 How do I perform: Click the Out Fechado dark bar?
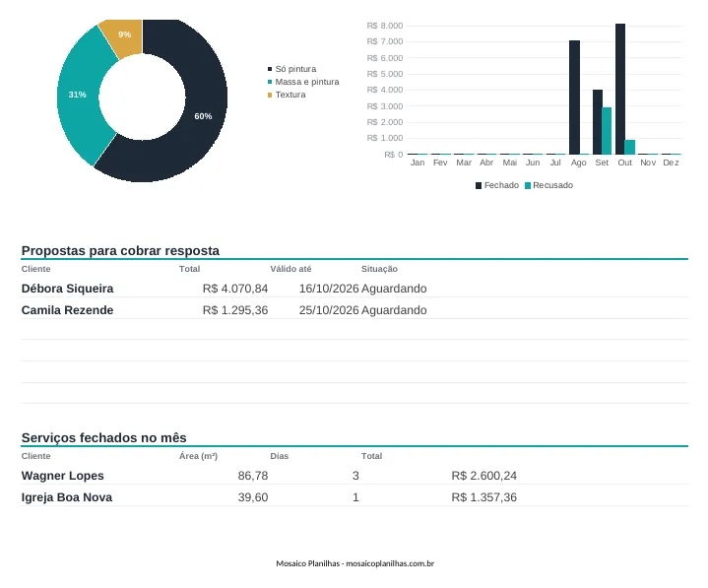click(x=620, y=89)
